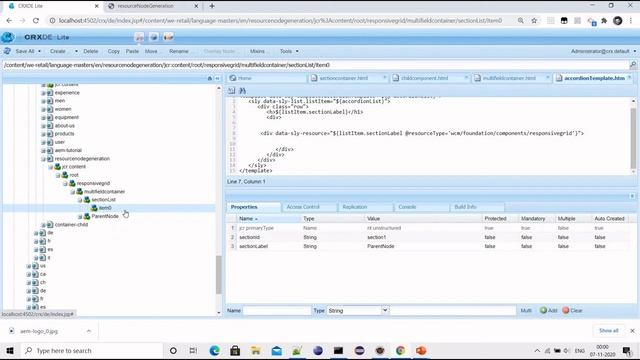Switch to the Console tab
Viewport: 640px width, 360px height.
tap(407, 207)
